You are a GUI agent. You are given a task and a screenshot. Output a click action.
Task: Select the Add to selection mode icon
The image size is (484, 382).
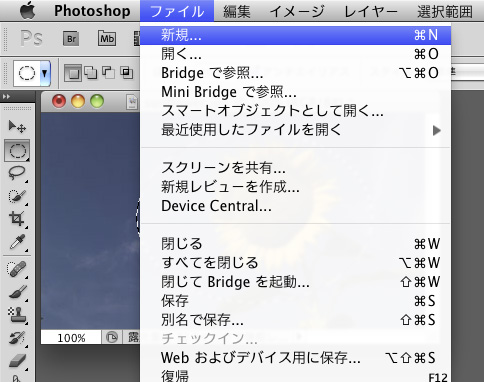(91, 72)
